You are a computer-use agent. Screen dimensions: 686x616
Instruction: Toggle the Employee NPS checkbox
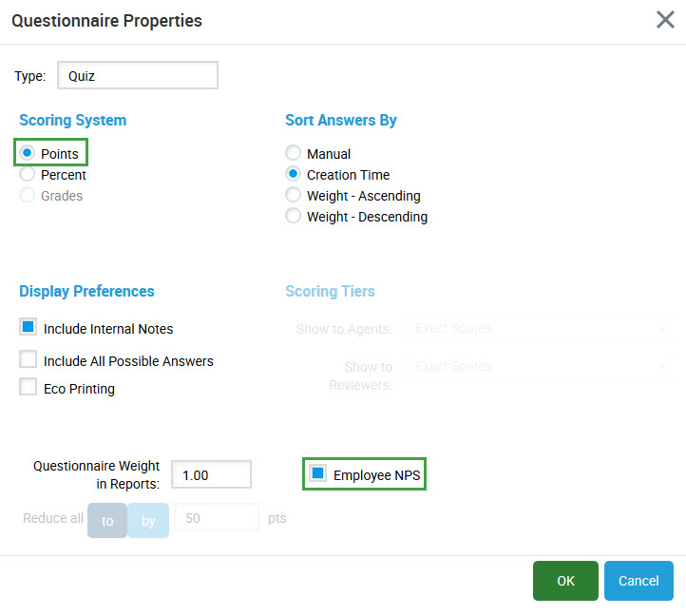[319, 473]
